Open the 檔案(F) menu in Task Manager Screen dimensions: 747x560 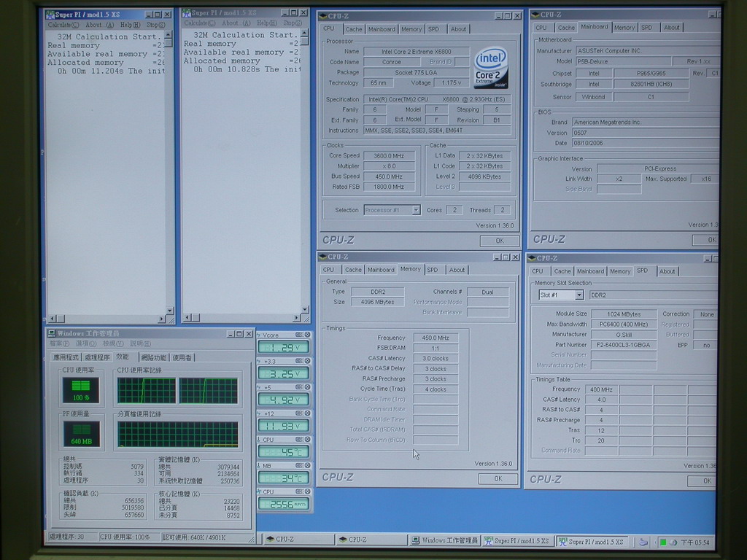point(60,343)
